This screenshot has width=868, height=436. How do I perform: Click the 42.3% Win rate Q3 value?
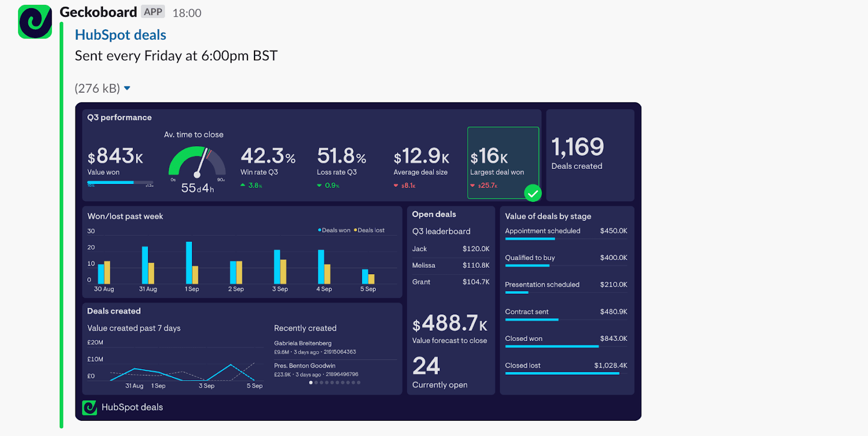pyautogui.click(x=268, y=156)
